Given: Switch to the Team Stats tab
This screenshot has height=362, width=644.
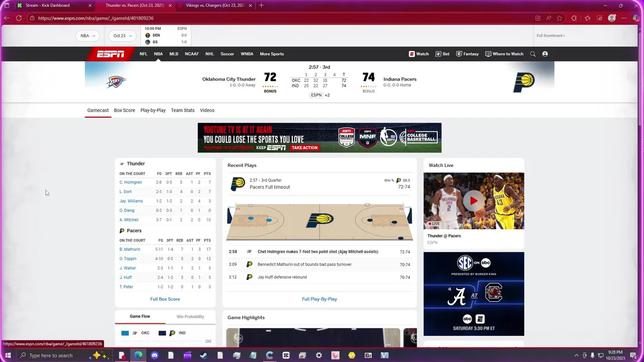Looking at the screenshot, I should coord(183,110).
